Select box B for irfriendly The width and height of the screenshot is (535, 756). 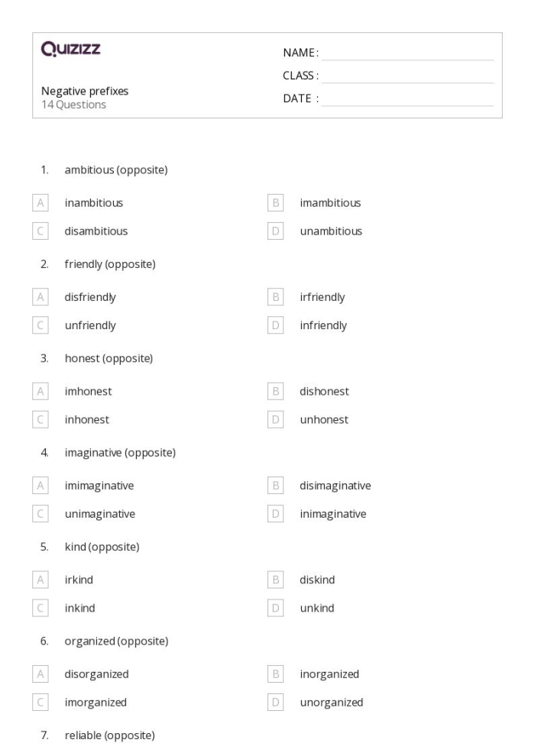click(x=275, y=296)
